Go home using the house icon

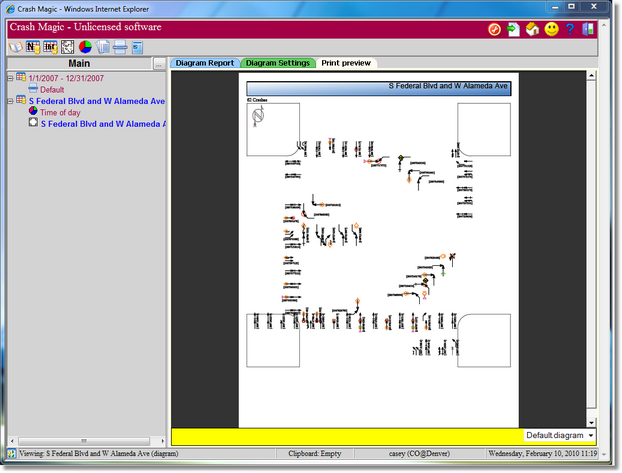pos(532,29)
